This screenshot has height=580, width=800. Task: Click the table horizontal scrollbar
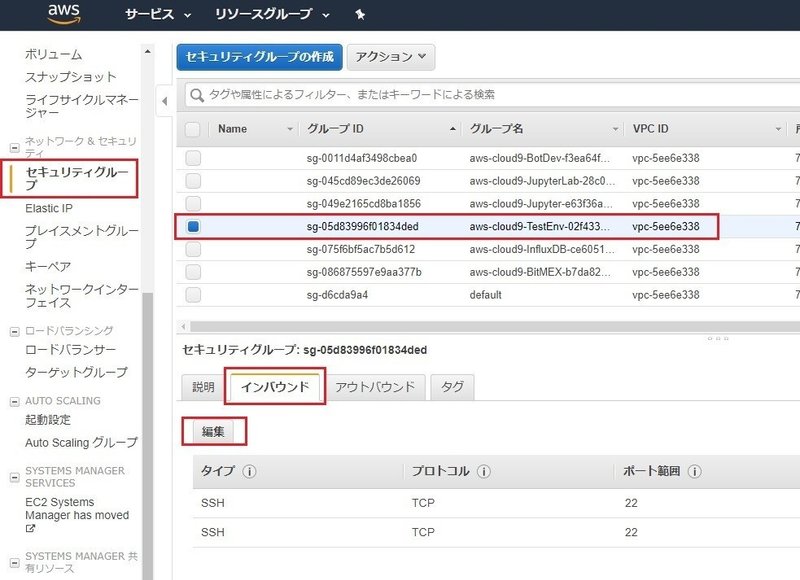(495, 326)
